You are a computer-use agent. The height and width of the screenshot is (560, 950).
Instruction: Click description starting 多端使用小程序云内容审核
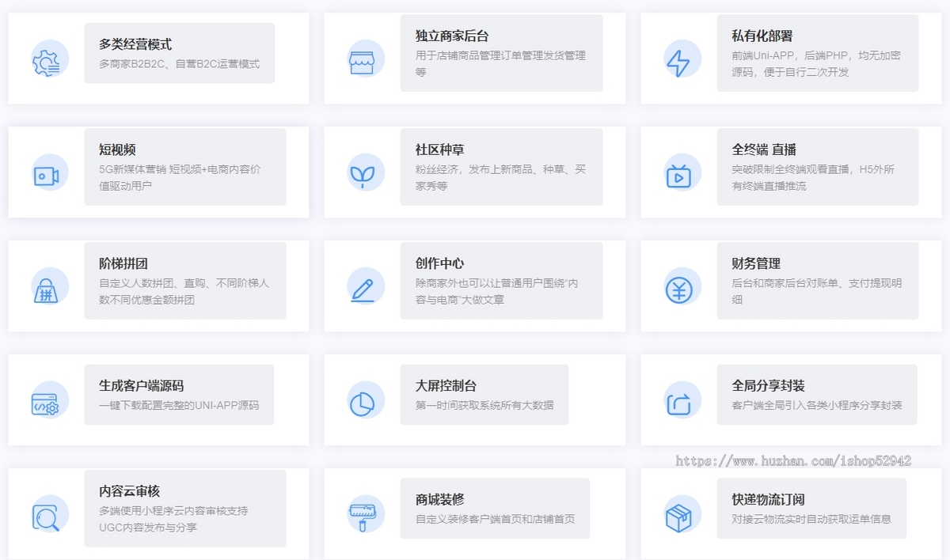coord(173,519)
